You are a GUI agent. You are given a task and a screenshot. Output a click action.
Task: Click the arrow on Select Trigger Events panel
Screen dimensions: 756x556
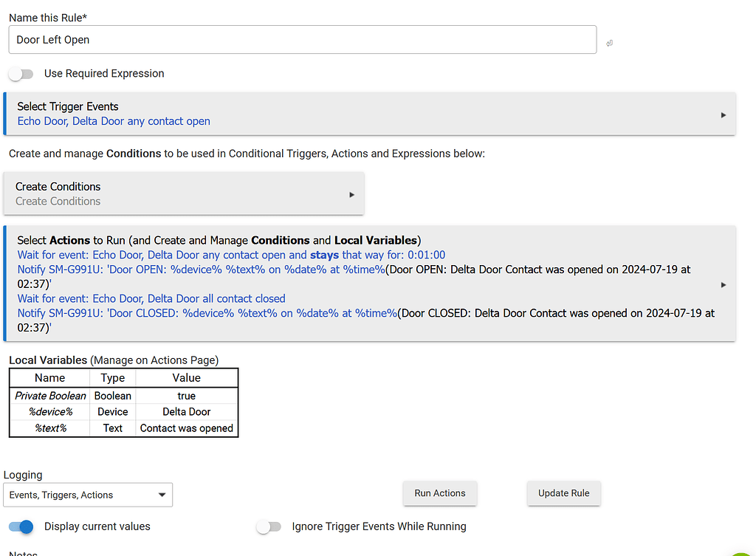[x=723, y=115]
